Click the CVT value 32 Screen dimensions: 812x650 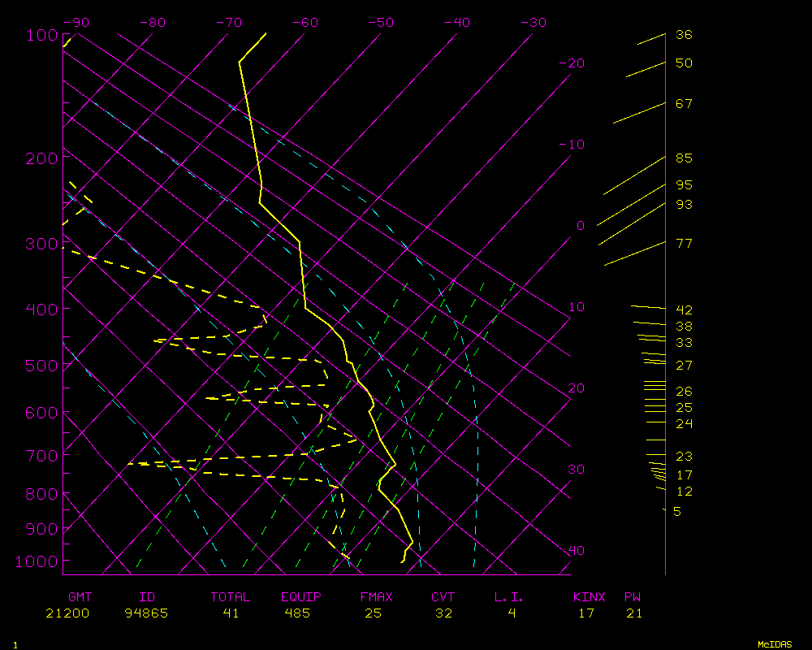point(443,613)
